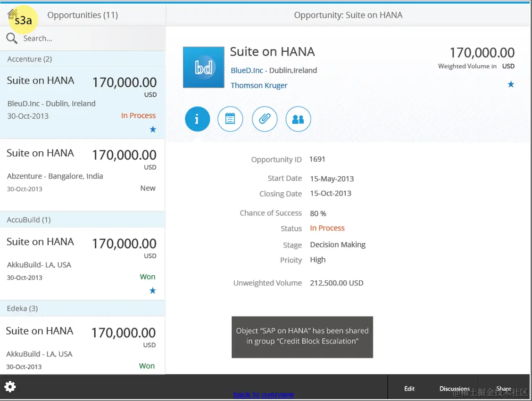Click Suite on HANA heading in detail pane
This screenshot has width=532, height=401.
(x=272, y=51)
